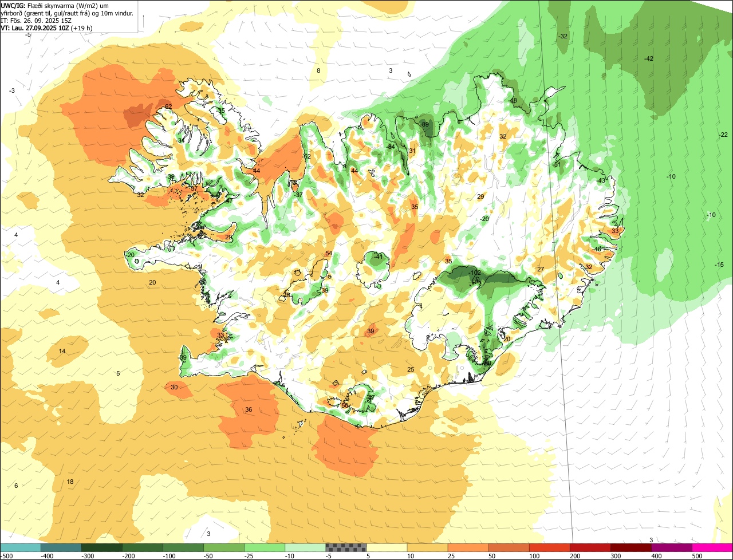Image resolution: width=733 pixels, height=560 pixels.
Task: Click the legend swatch between 100 and 200
Action: [x=549, y=547]
